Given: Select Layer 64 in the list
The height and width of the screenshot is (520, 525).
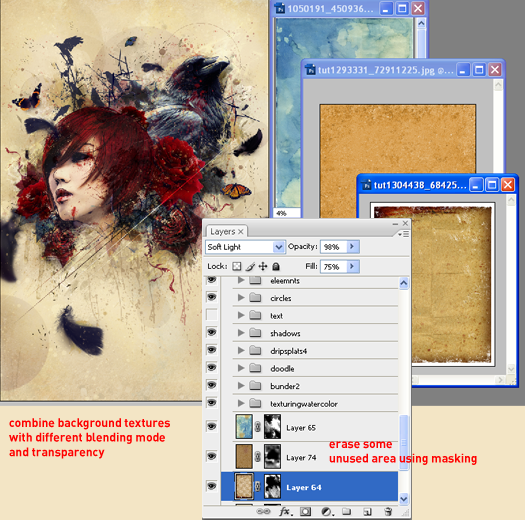Looking at the screenshot, I should pos(309,487).
